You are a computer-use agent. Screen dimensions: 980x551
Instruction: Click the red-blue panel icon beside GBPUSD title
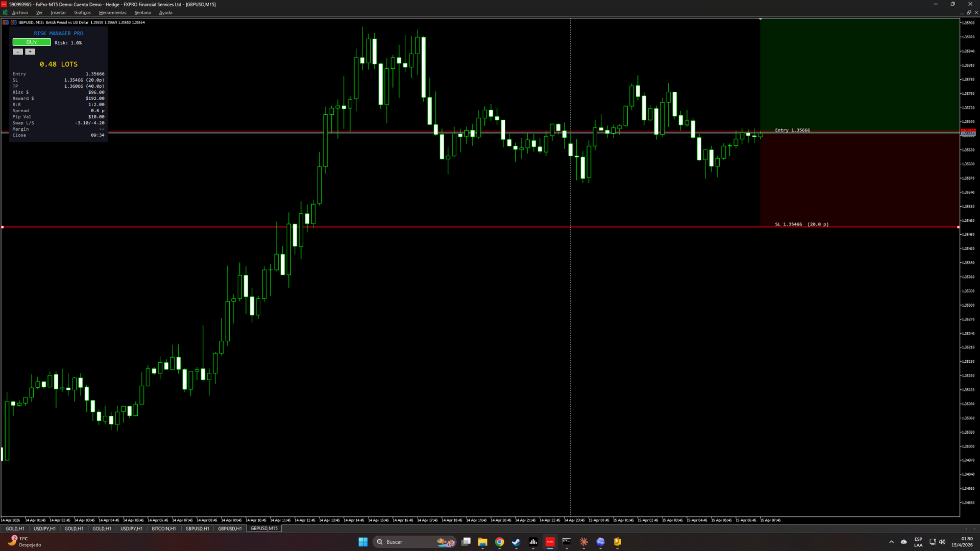(6, 22)
